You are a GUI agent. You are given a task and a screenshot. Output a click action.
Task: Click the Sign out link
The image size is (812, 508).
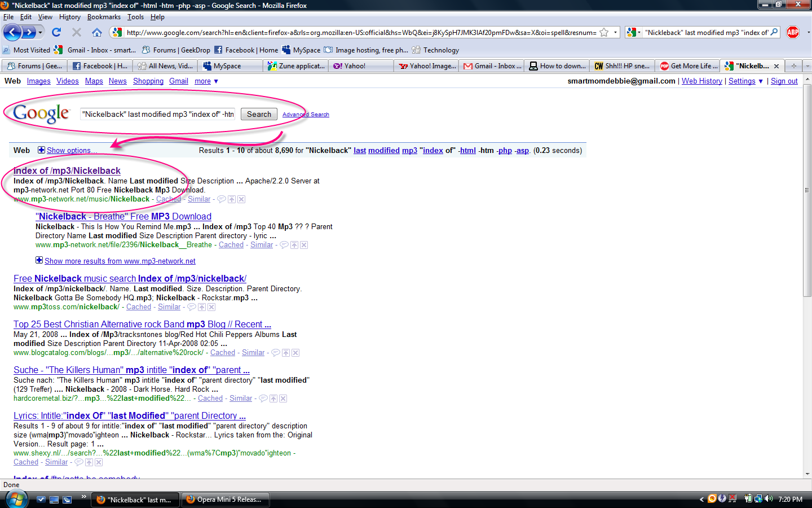784,81
